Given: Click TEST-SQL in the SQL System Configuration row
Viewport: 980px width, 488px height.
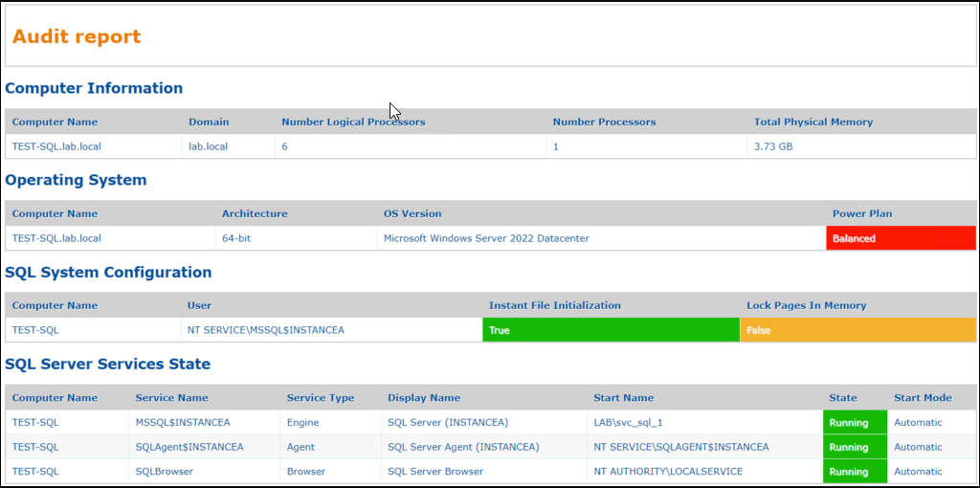Looking at the screenshot, I should 35,330.
